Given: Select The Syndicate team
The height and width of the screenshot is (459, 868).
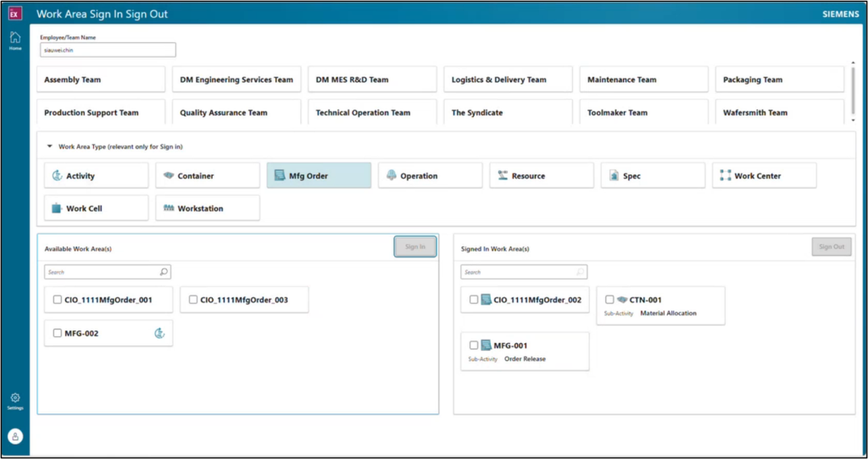Looking at the screenshot, I should (509, 112).
